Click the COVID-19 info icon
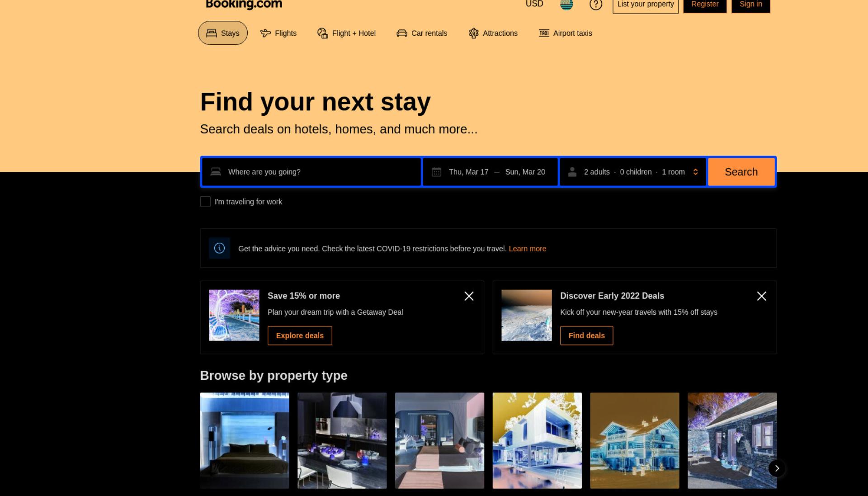Viewport: 868px width, 496px height. 219,248
